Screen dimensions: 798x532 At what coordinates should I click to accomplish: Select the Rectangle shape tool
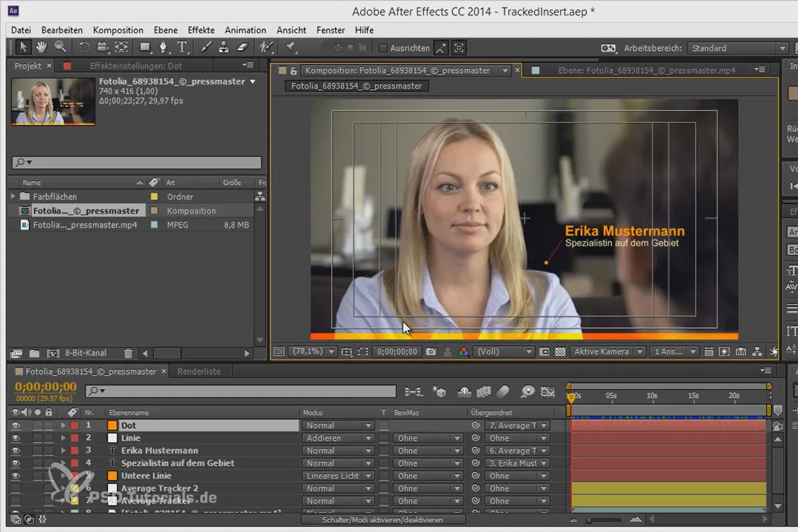[x=145, y=47]
